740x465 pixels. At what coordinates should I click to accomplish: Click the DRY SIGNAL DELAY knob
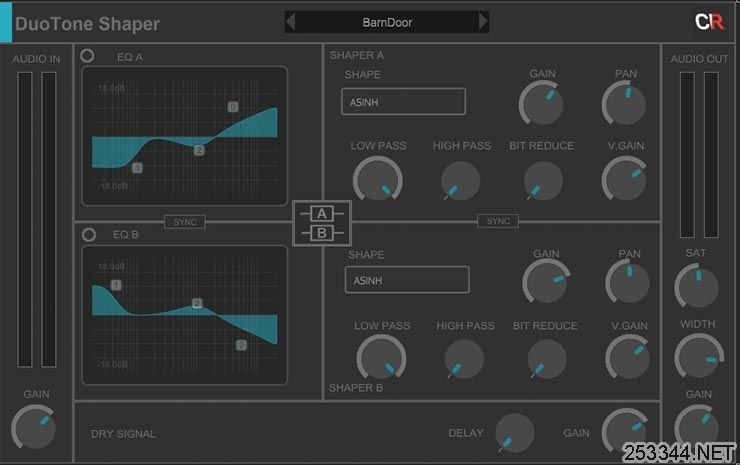(515, 433)
